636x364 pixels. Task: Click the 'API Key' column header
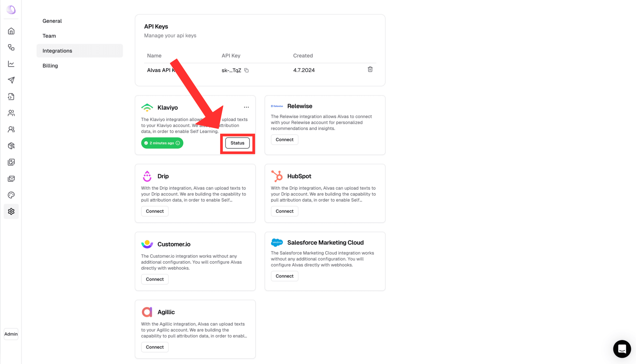tap(231, 56)
